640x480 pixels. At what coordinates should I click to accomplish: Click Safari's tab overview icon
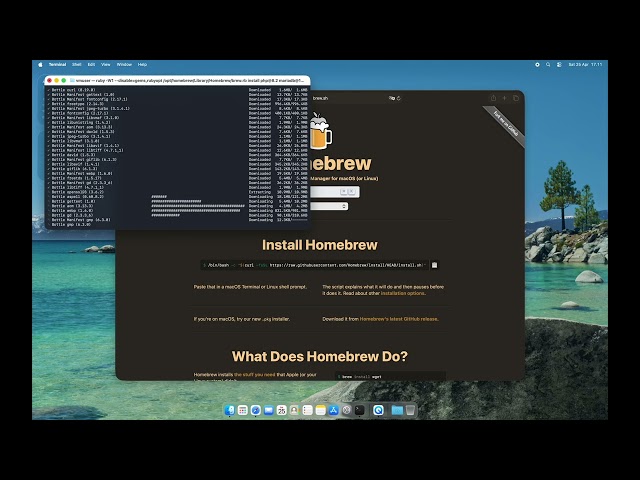point(516,98)
